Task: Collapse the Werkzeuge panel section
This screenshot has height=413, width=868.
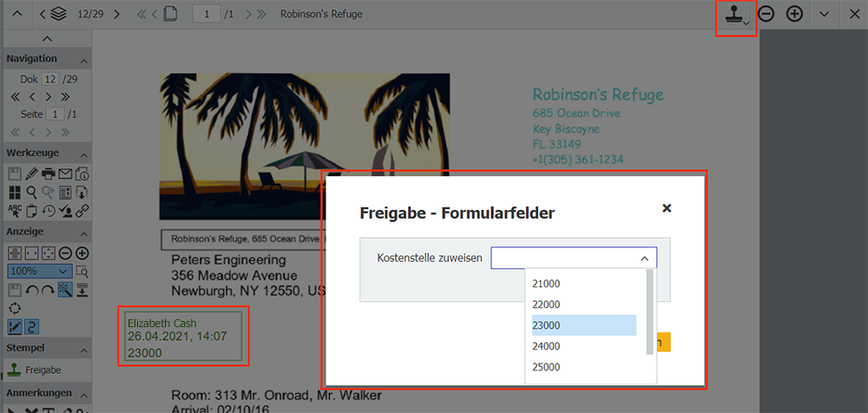Action: pos(83,151)
